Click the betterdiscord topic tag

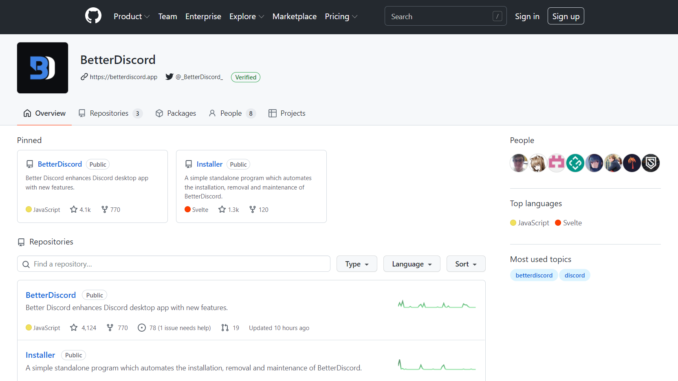pyautogui.click(x=534, y=275)
